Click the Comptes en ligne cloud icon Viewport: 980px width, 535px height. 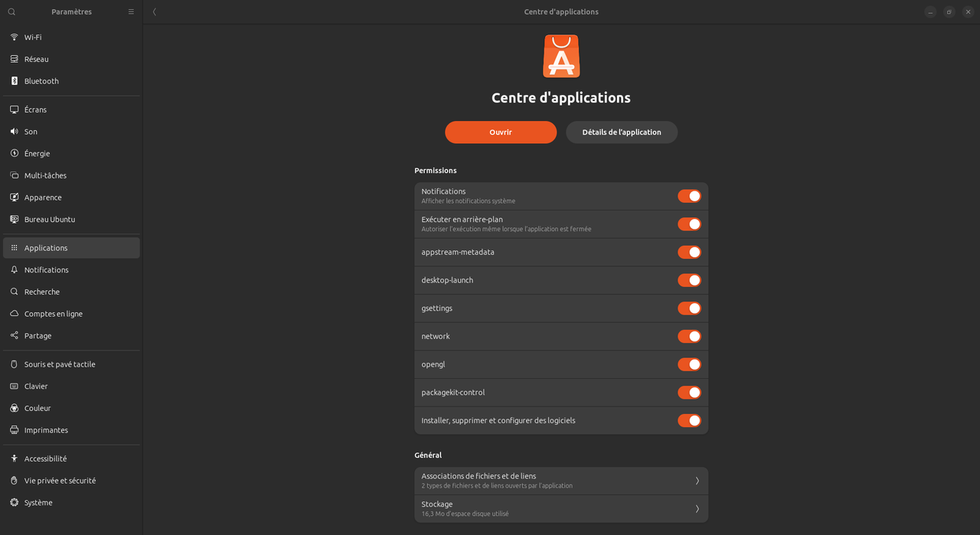click(14, 314)
